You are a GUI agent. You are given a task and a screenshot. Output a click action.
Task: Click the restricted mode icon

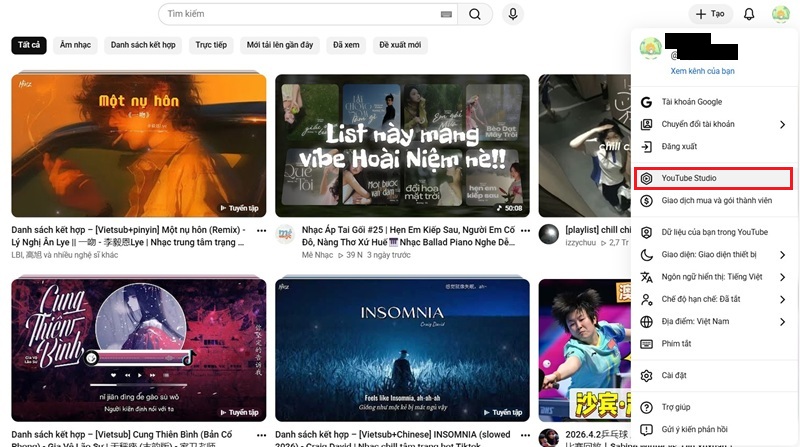coord(646,300)
